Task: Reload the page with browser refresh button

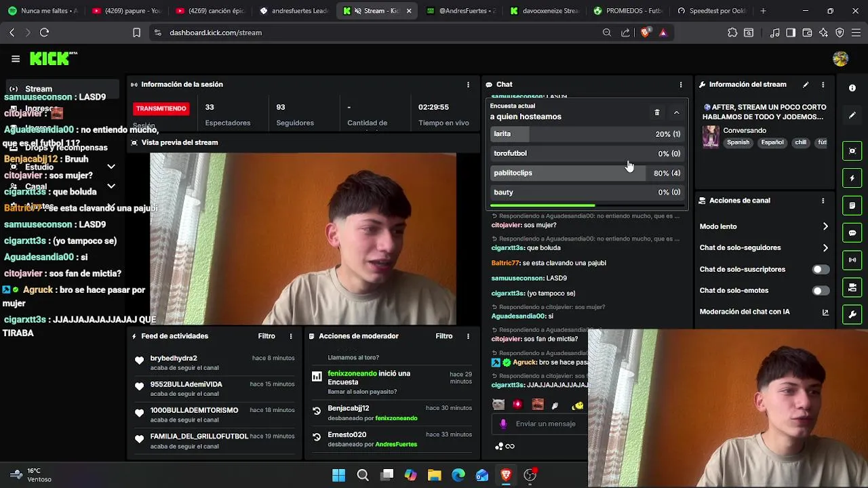Action: (44, 33)
